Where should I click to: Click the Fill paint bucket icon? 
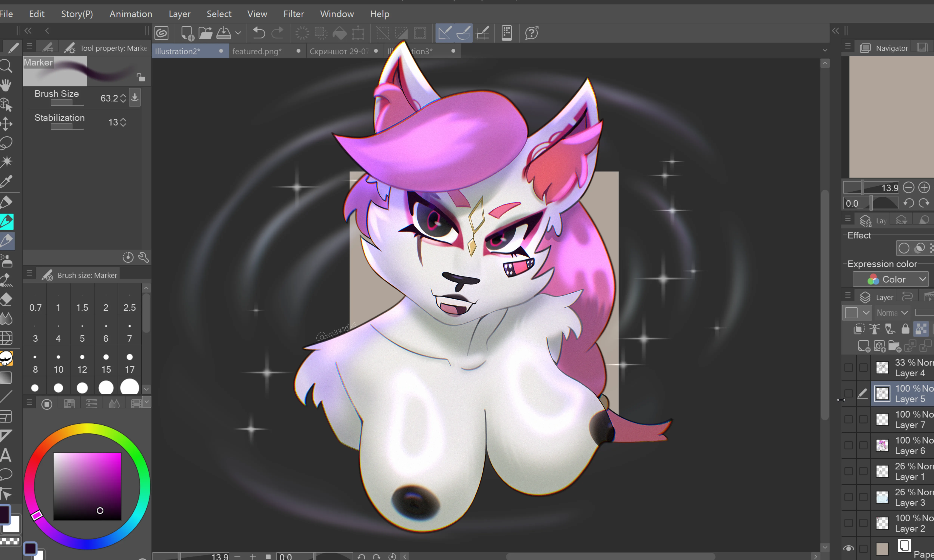pyautogui.click(x=339, y=33)
